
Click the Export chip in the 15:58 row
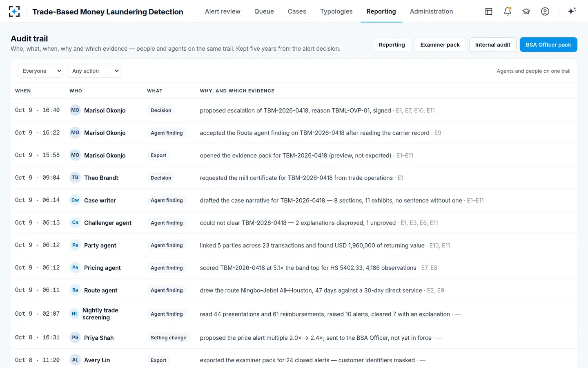tap(158, 155)
